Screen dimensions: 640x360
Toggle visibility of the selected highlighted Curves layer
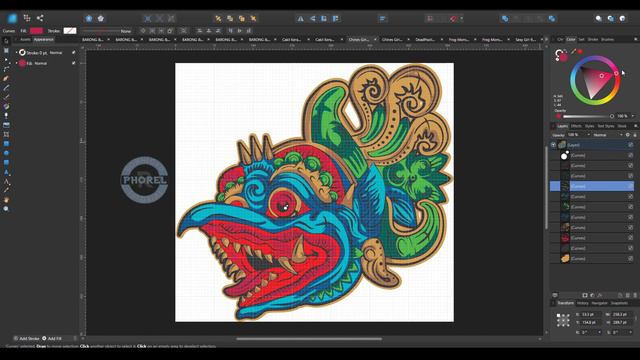[x=631, y=186]
